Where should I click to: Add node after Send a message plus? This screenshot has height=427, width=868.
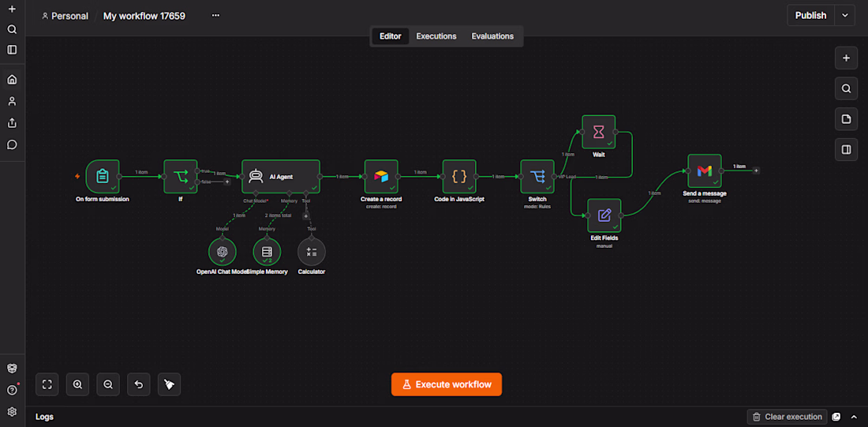pyautogui.click(x=756, y=170)
